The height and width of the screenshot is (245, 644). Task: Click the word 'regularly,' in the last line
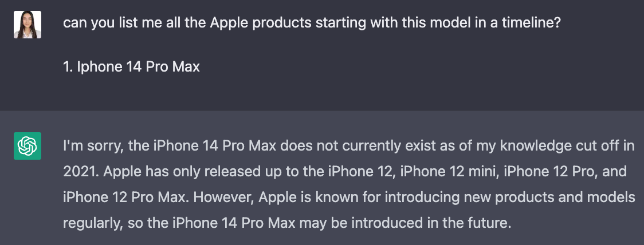click(93, 224)
